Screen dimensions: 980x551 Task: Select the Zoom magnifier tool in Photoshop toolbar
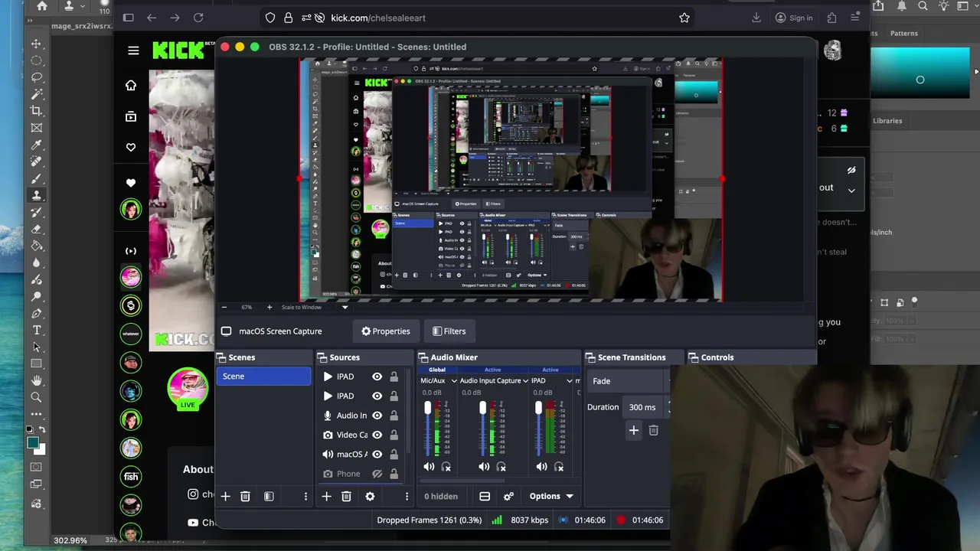tap(36, 397)
